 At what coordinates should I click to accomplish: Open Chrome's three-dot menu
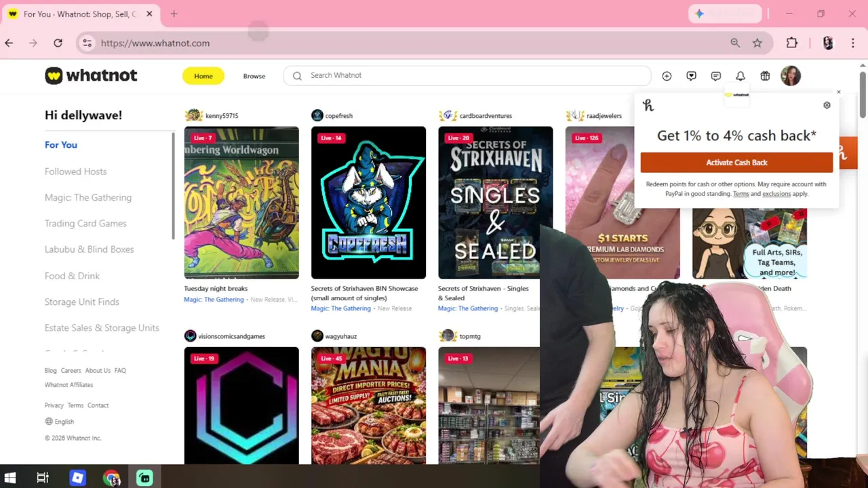tap(853, 43)
